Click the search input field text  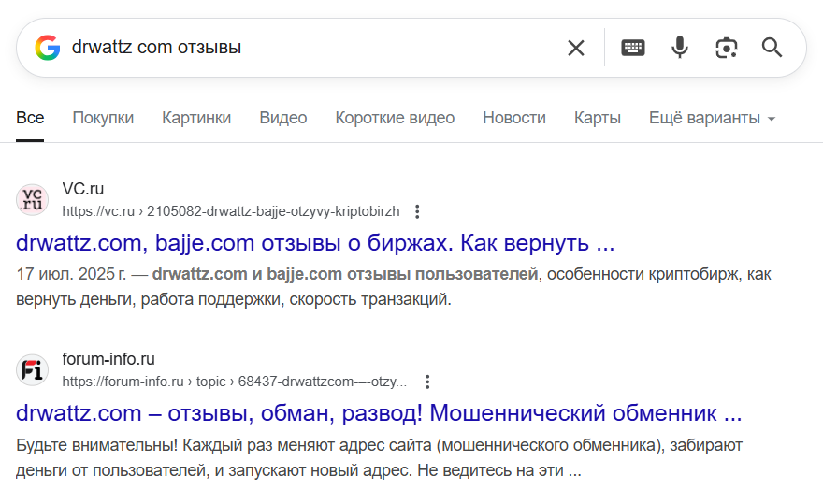(x=281, y=48)
